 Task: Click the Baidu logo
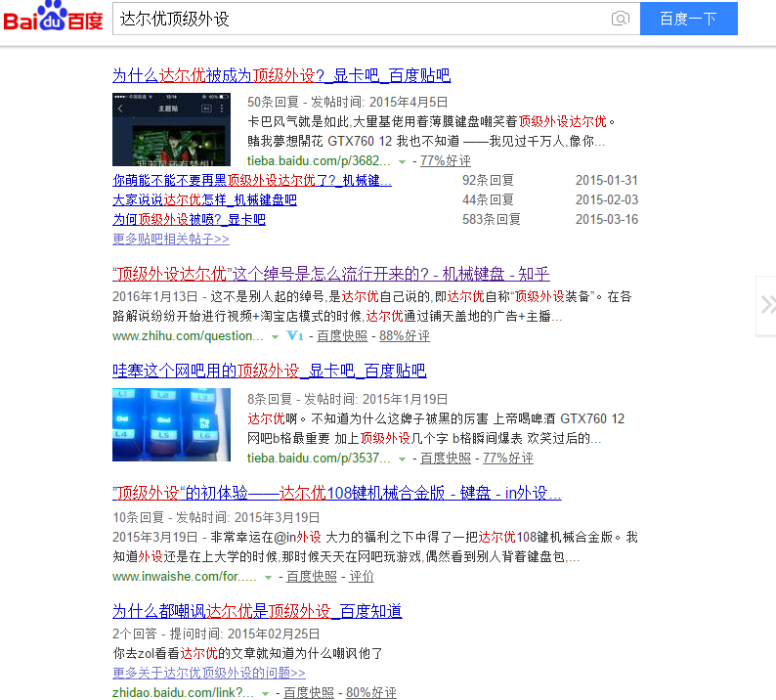pos(54,17)
